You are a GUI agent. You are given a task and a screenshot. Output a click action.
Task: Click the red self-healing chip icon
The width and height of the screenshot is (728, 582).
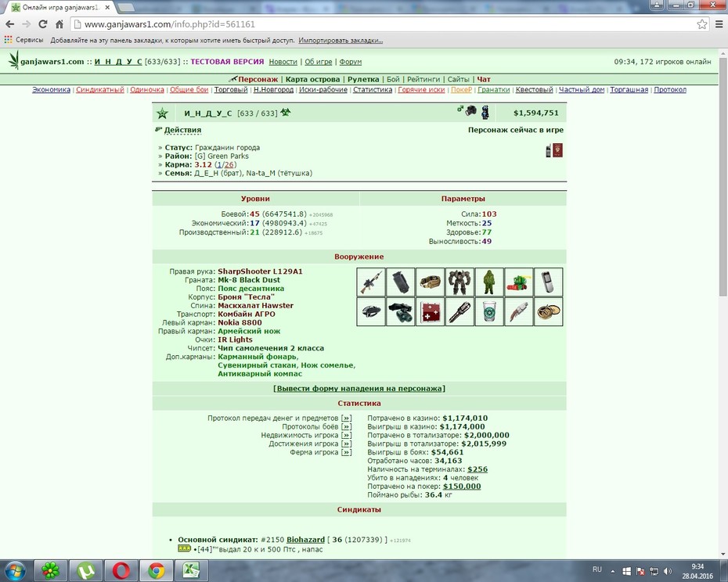(x=430, y=311)
